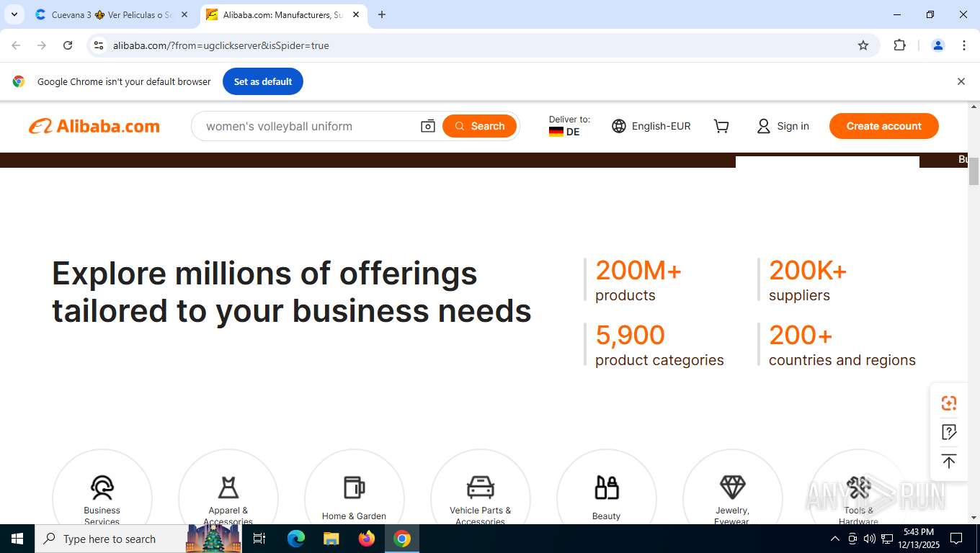The width and height of the screenshot is (980, 553).
Task: Open the Chrome three-dot menu
Action: click(964, 45)
